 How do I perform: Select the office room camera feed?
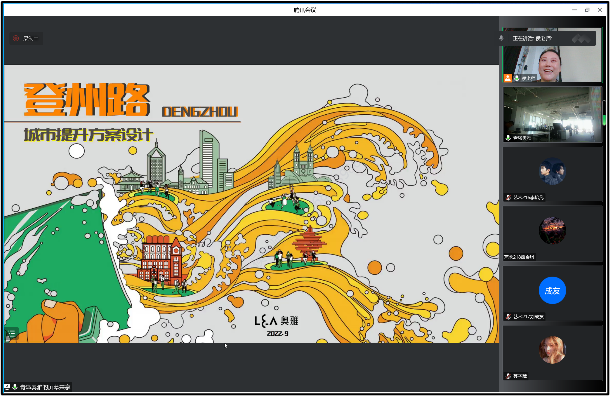coord(552,114)
